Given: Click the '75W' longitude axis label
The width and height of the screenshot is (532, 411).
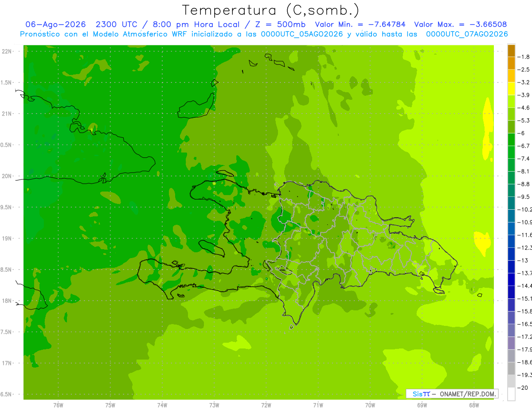Looking at the screenshot, I should point(110,405).
